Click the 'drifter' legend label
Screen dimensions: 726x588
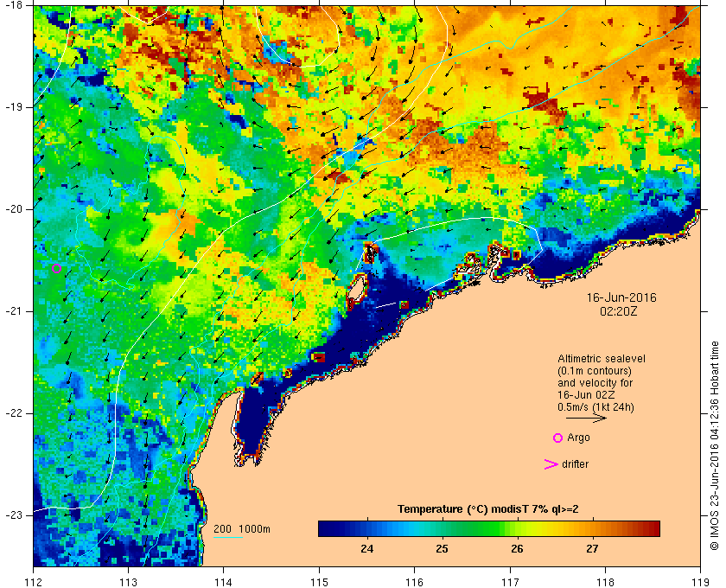pyautogui.click(x=575, y=464)
